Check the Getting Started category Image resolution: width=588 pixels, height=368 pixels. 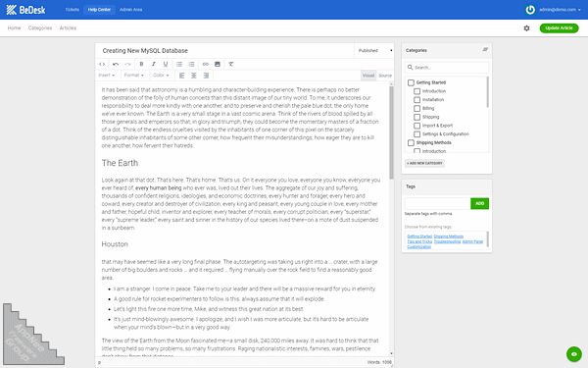tap(411, 82)
